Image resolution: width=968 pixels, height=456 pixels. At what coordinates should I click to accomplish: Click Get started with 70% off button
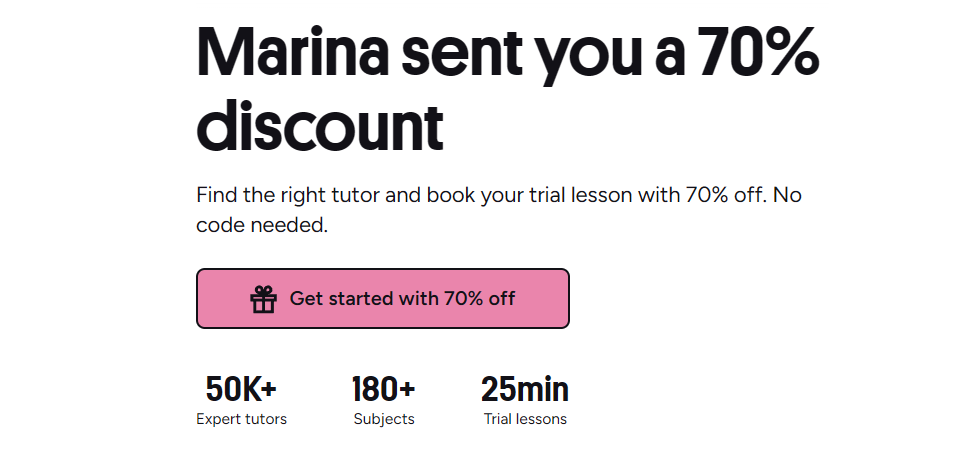point(383,299)
